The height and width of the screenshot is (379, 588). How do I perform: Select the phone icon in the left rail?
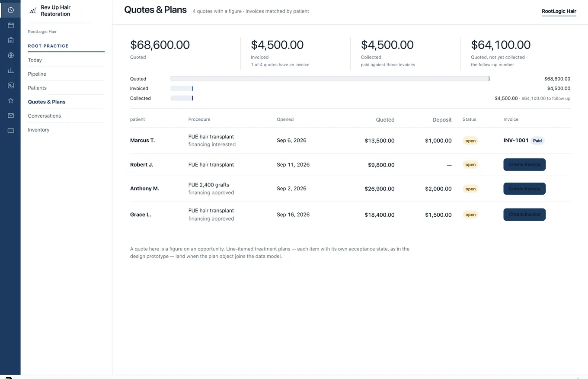10,85
